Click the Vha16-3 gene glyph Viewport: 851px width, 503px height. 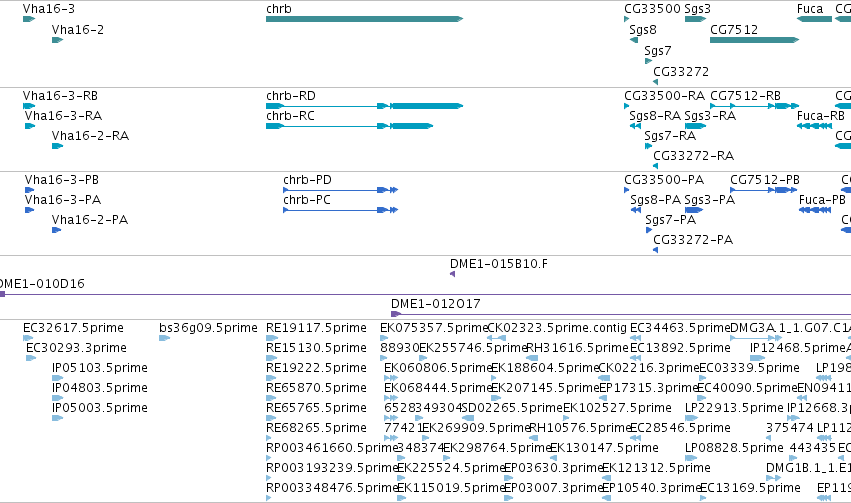click(29, 19)
